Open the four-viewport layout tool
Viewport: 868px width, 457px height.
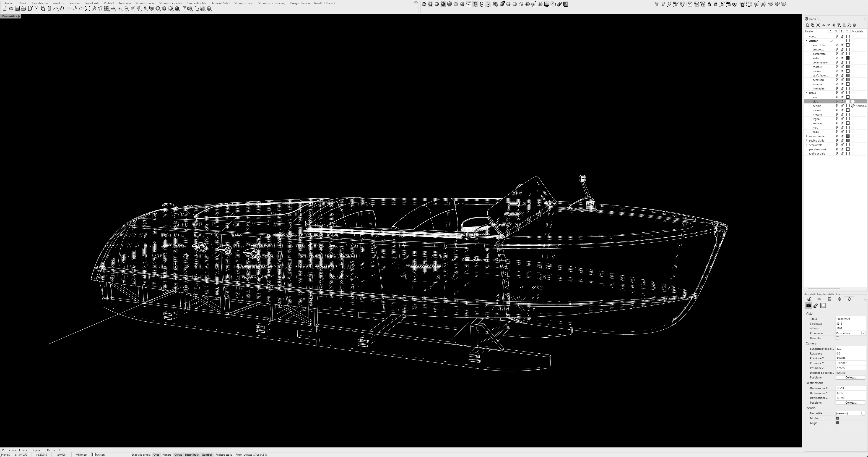[107, 9]
